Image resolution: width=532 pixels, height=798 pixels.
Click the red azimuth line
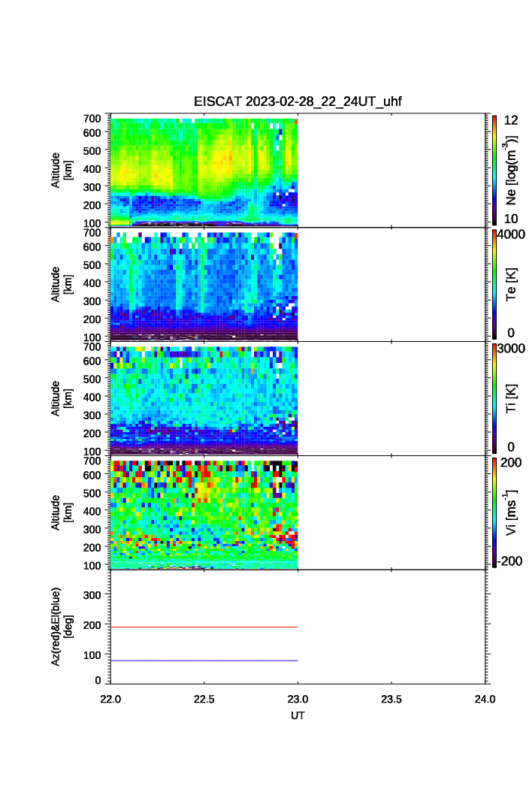click(204, 627)
